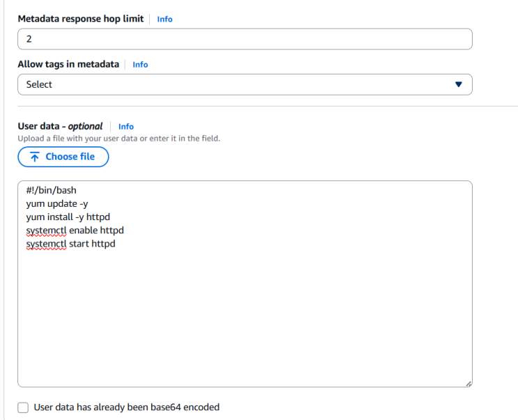Click the Choose file button
Viewport: 518px width, 420px height.
click(x=63, y=157)
